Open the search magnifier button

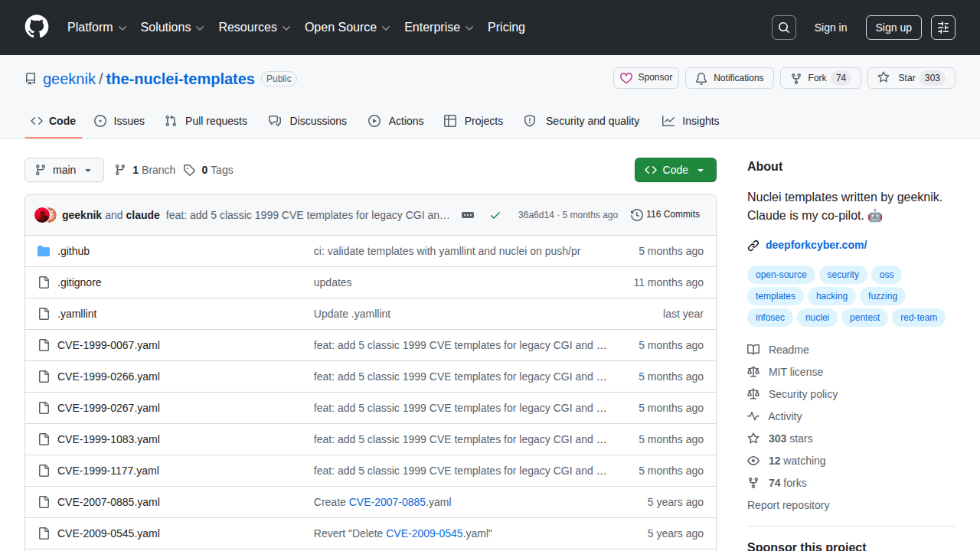tap(784, 28)
